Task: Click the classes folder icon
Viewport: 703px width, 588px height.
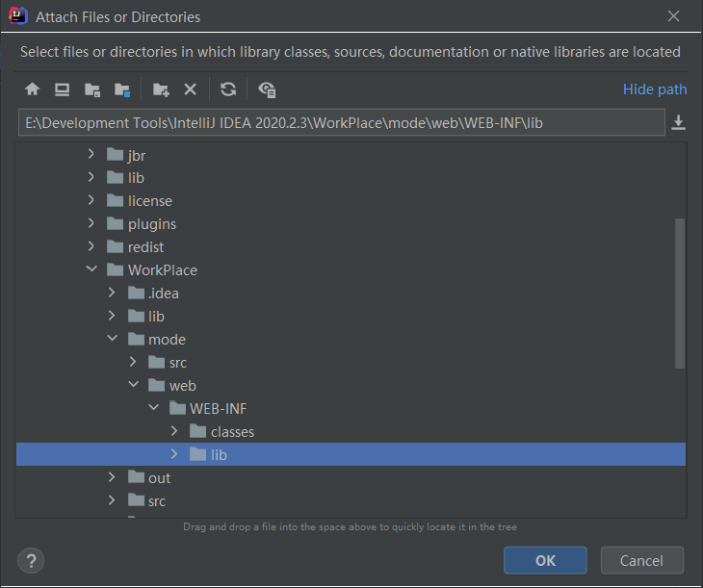Action: 197,431
